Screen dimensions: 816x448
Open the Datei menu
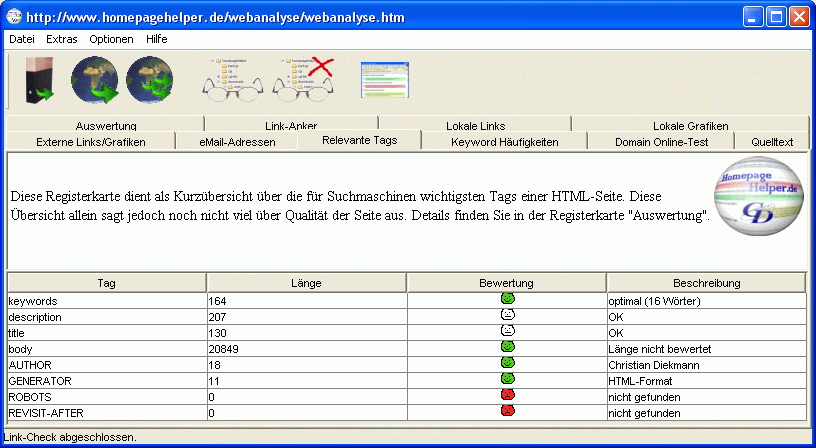coord(22,39)
